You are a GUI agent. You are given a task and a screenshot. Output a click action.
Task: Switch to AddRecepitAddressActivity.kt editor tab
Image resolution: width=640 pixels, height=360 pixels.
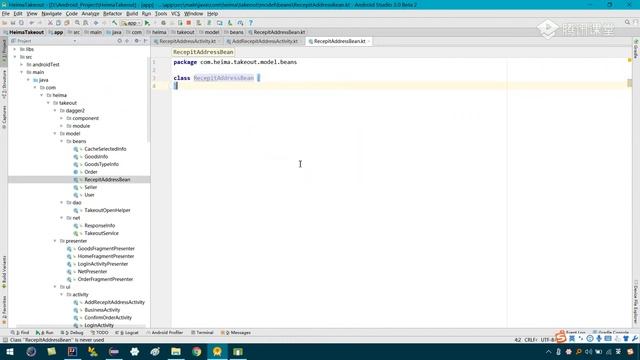tap(264, 41)
